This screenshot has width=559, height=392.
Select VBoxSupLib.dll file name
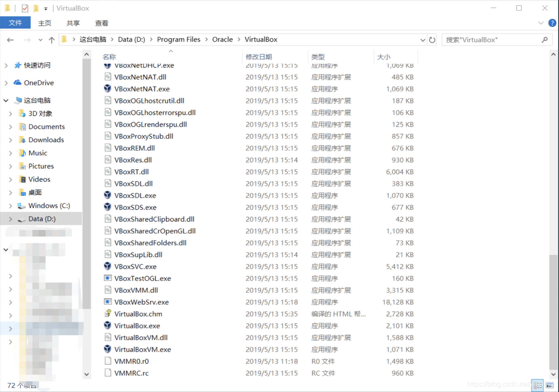[138, 254]
